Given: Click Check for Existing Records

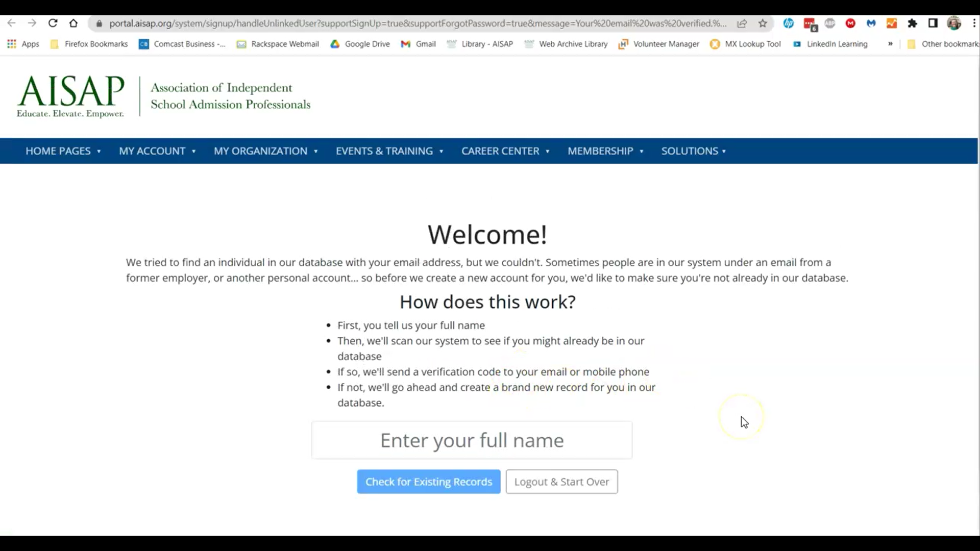Looking at the screenshot, I should 428,481.
